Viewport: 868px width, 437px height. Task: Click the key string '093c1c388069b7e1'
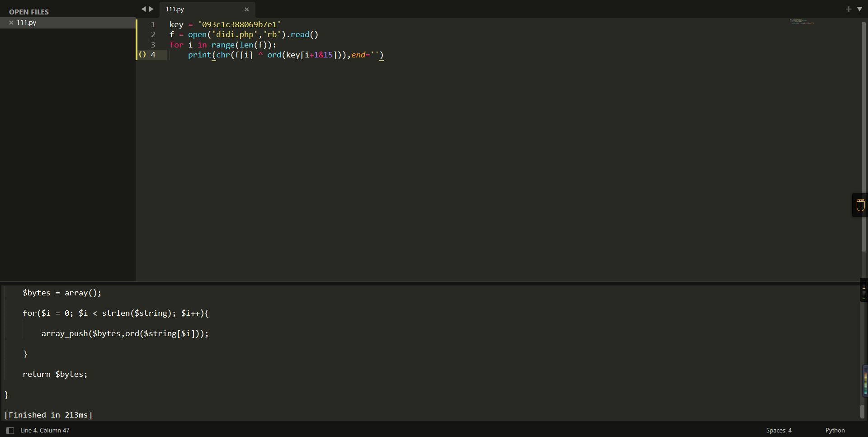coord(239,24)
